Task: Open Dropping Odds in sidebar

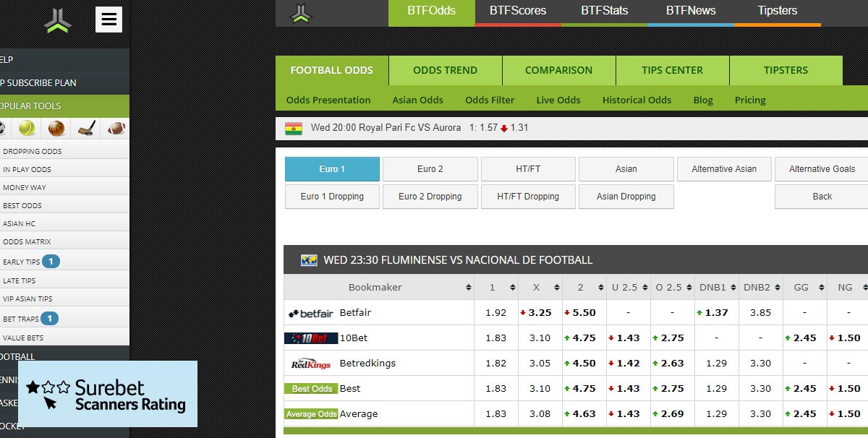Action: coord(33,151)
